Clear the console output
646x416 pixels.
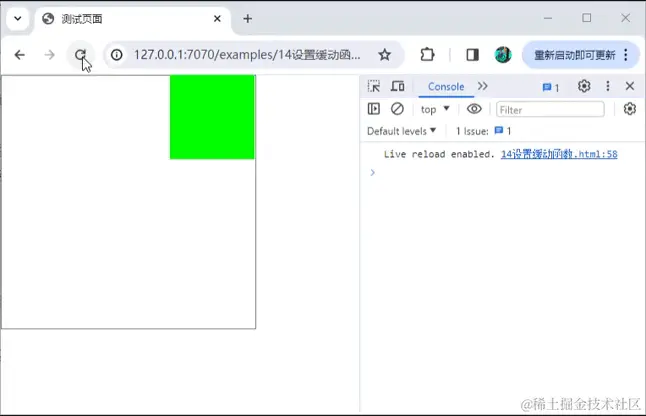[x=397, y=109]
